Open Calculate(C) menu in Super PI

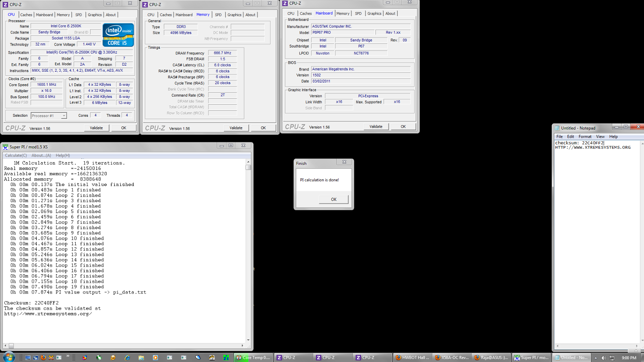click(16, 155)
